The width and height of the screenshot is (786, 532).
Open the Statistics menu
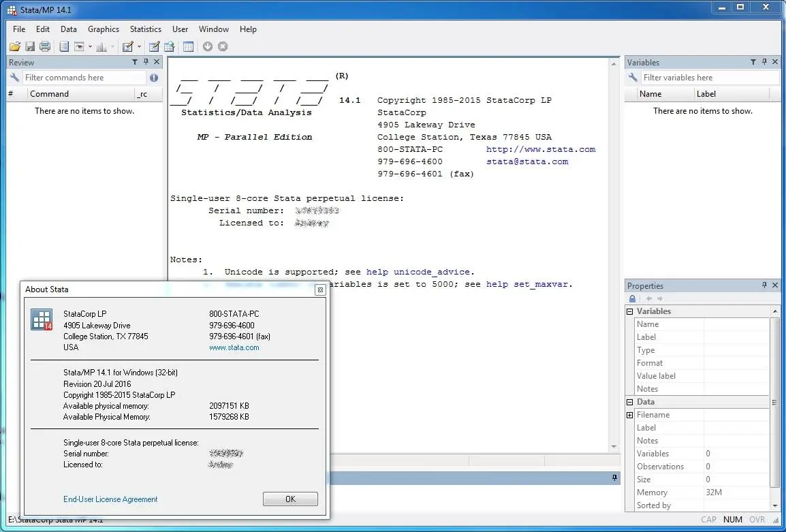click(x=146, y=29)
